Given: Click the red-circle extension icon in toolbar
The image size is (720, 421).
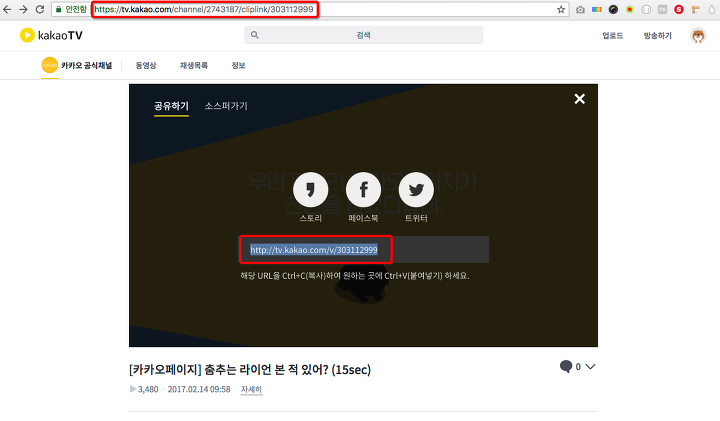Looking at the screenshot, I should tap(630, 9).
